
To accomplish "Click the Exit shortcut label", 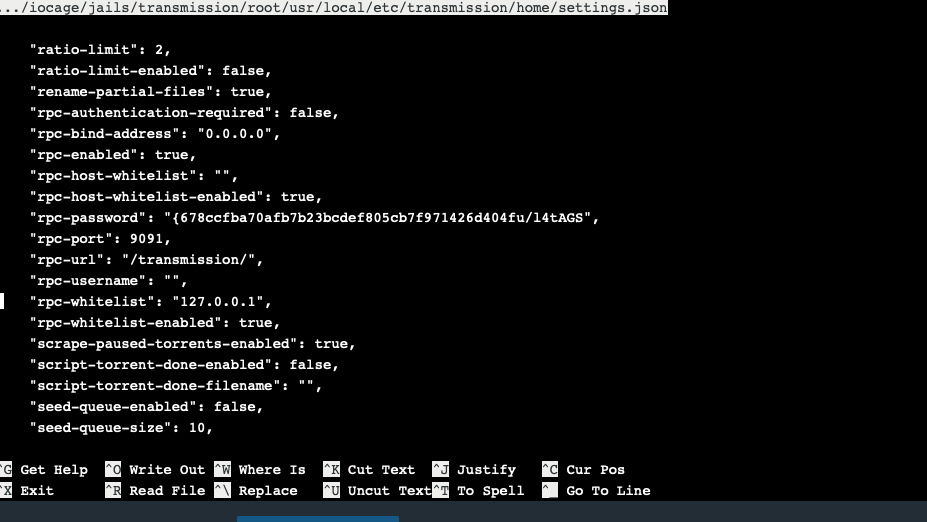I will [37, 491].
